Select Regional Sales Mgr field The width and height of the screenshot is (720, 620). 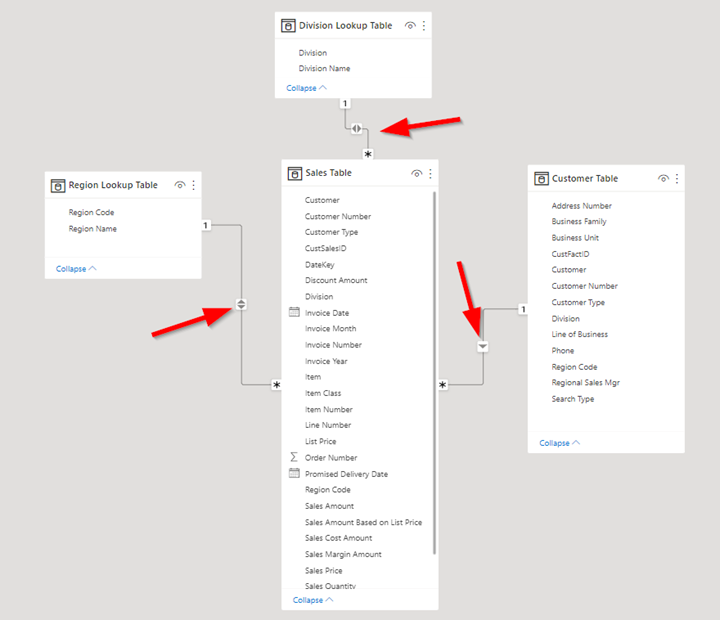click(585, 383)
